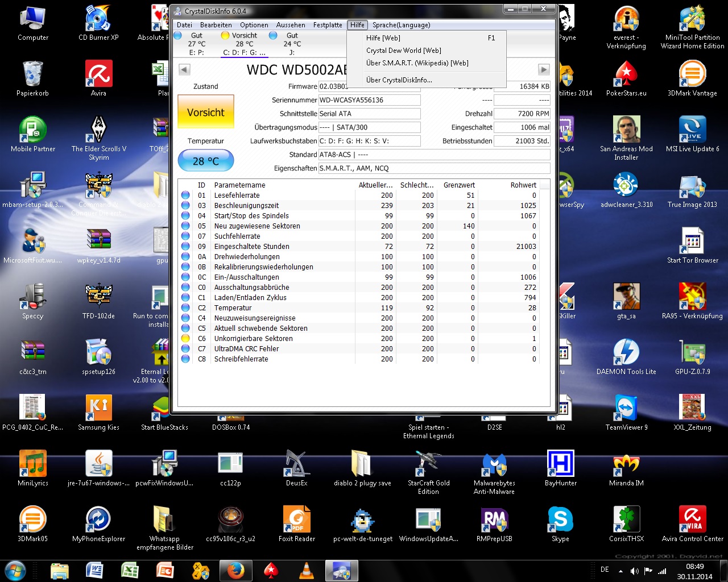The height and width of the screenshot is (582, 728).
Task: Open the Avira Control Center icon
Action: pyautogui.click(x=692, y=525)
